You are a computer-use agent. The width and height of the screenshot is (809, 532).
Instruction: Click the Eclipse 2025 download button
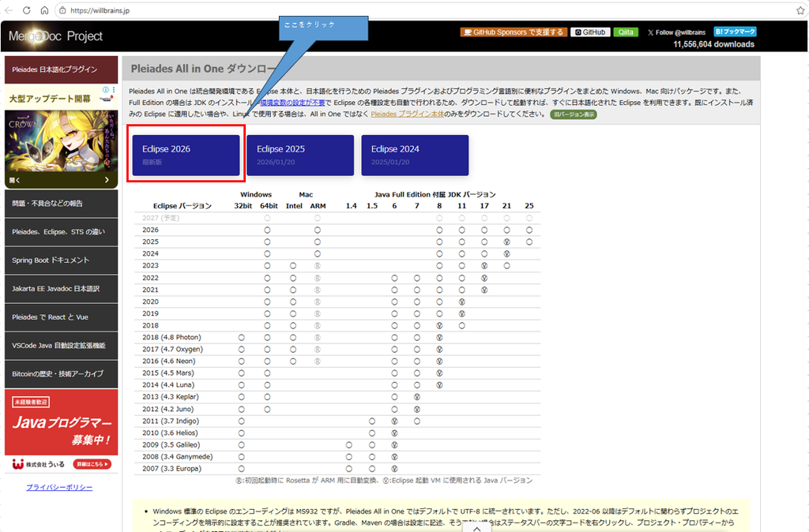click(x=300, y=155)
